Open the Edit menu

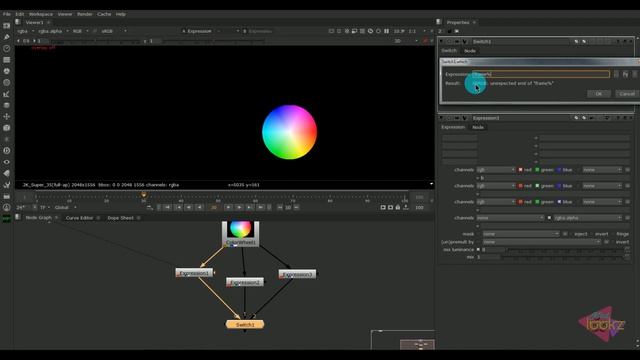20,14
